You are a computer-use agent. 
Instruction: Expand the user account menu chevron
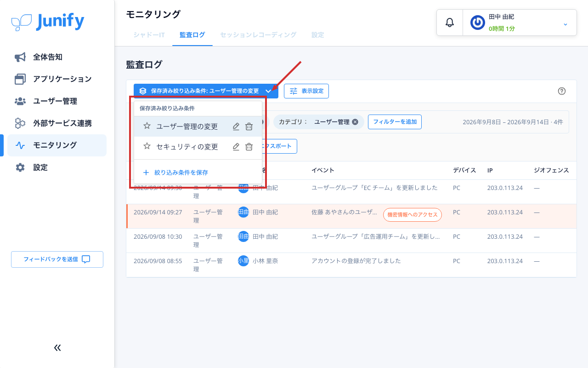[565, 24]
